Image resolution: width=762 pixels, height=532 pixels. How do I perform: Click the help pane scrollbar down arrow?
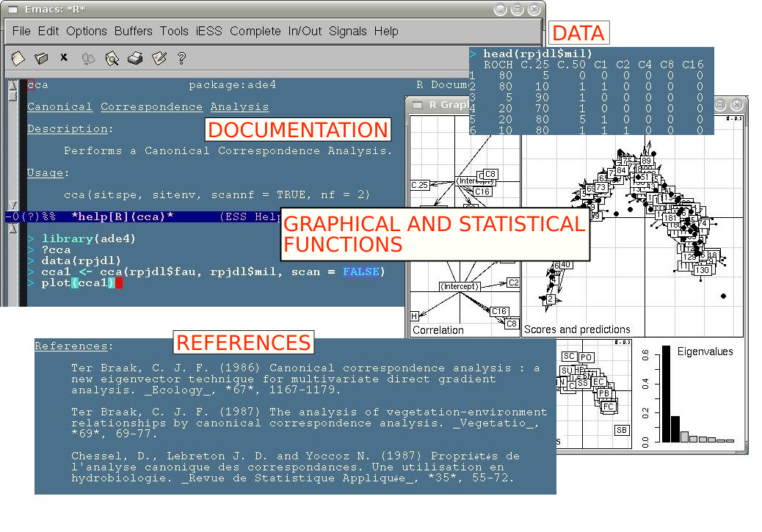(x=12, y=205)
